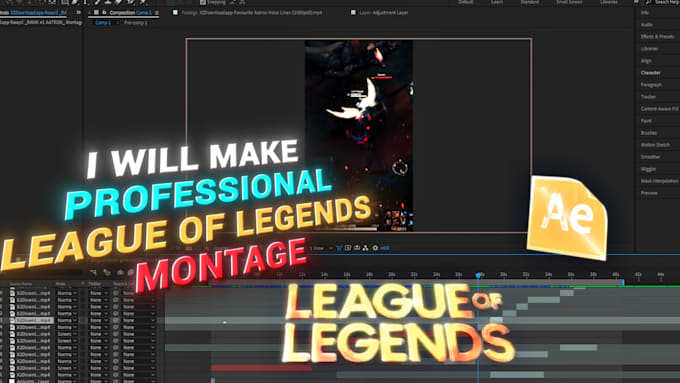Open the Composition Flowchart icon
680x383 pixels.
(x=366, y=248)
